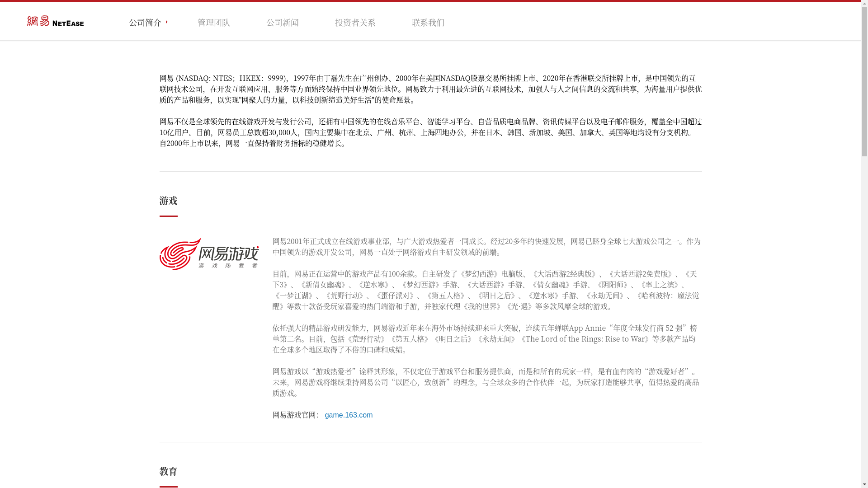Open the 公司简介 menu item
Screen dimensions: 868x488
click(145, 22)
